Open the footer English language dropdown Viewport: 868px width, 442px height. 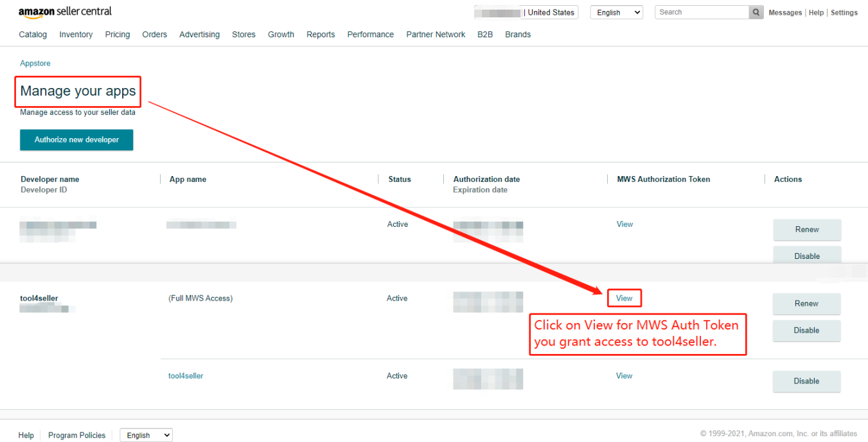pyautogui.click(x=146, y=435)
